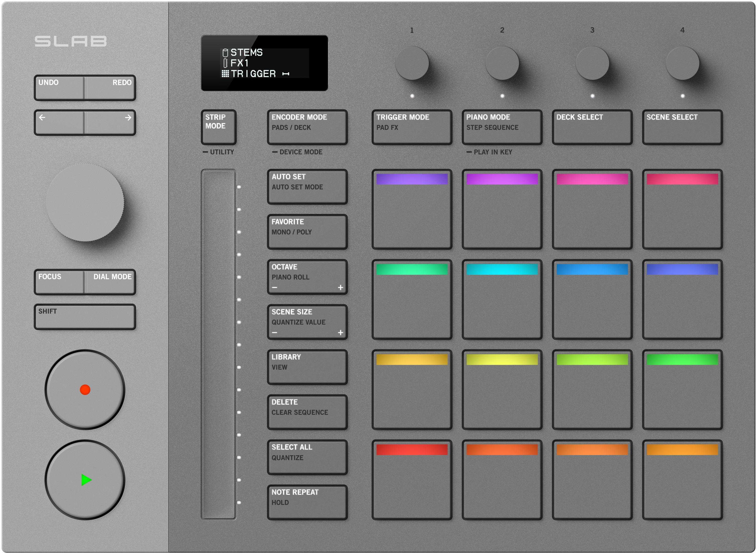756x553 pixels.
Task: Toggle Note Repeat hold button
Action: pos(307,502)
